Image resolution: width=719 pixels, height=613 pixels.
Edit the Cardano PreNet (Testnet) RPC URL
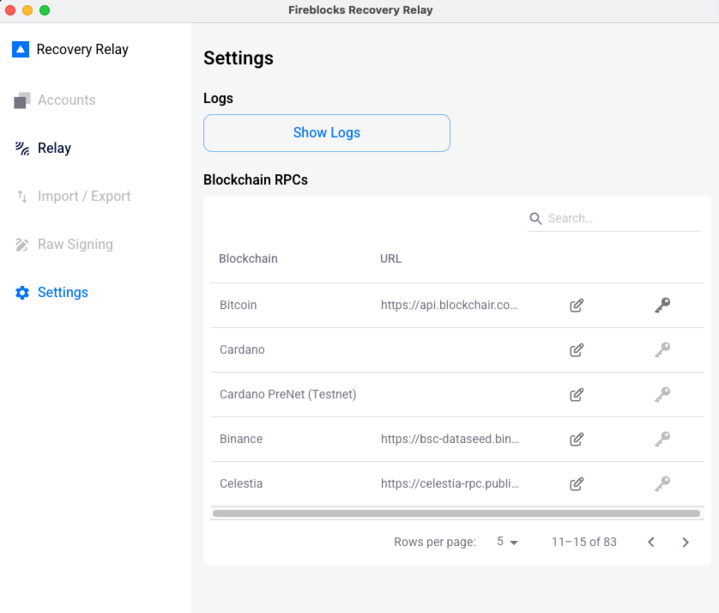click(x=576, y=395)
